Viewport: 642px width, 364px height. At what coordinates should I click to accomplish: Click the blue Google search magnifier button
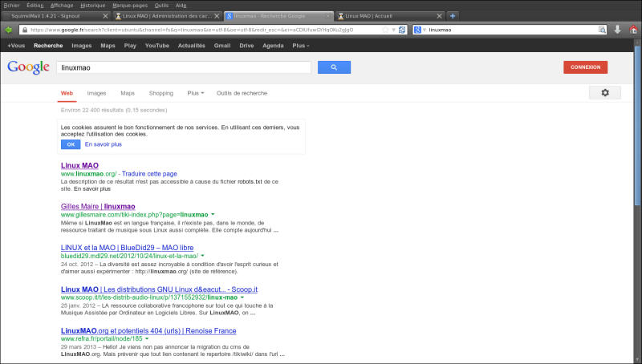click(334, 67)
